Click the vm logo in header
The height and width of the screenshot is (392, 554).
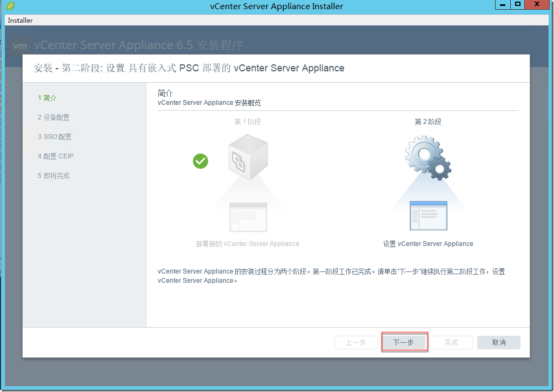[20, 45]
